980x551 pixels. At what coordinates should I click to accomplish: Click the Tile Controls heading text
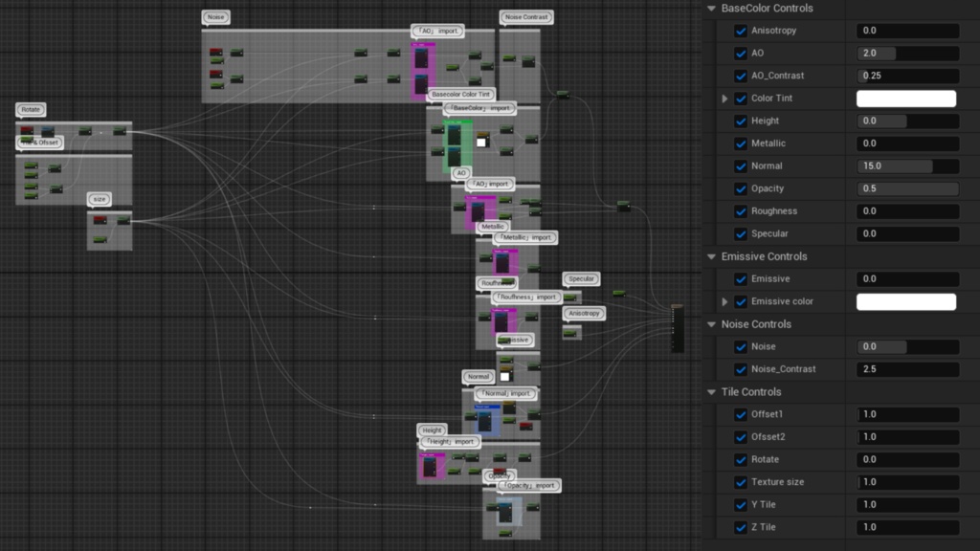pyautogui.click(x=751, y=392)
